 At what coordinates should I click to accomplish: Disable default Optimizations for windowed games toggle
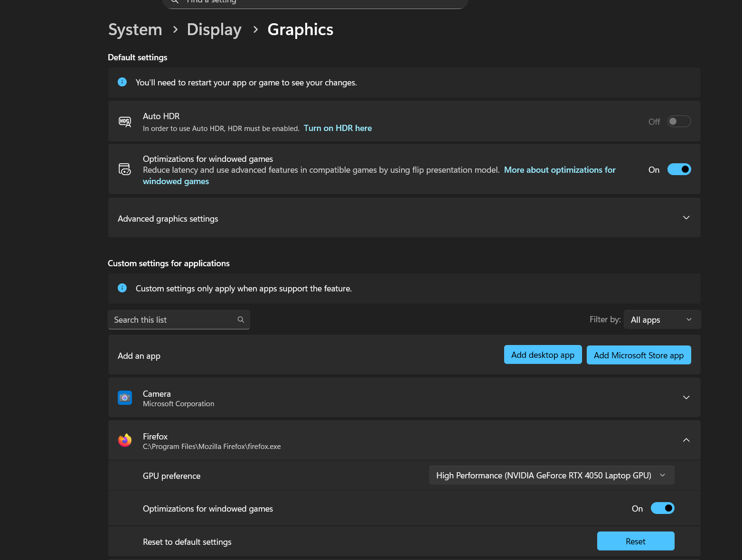(679, 169)
